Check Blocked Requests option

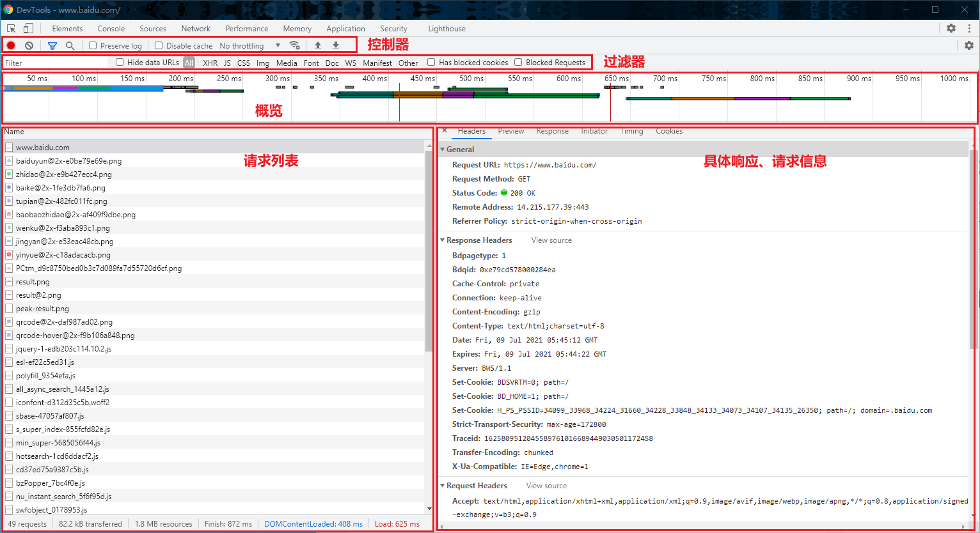518,62
